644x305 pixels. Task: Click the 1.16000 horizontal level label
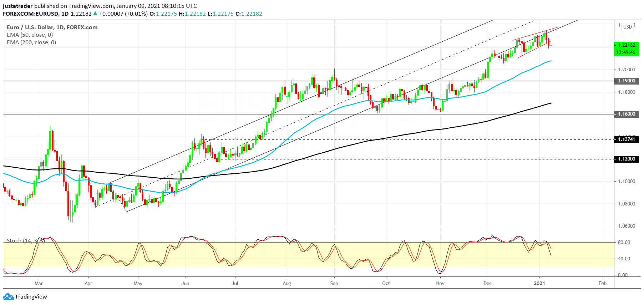pyautogui.click(x=627, y=114)
